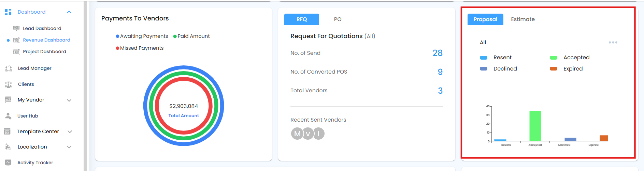
Task: Click the Lead Manager sidebar icon
Action: [9, 68]
